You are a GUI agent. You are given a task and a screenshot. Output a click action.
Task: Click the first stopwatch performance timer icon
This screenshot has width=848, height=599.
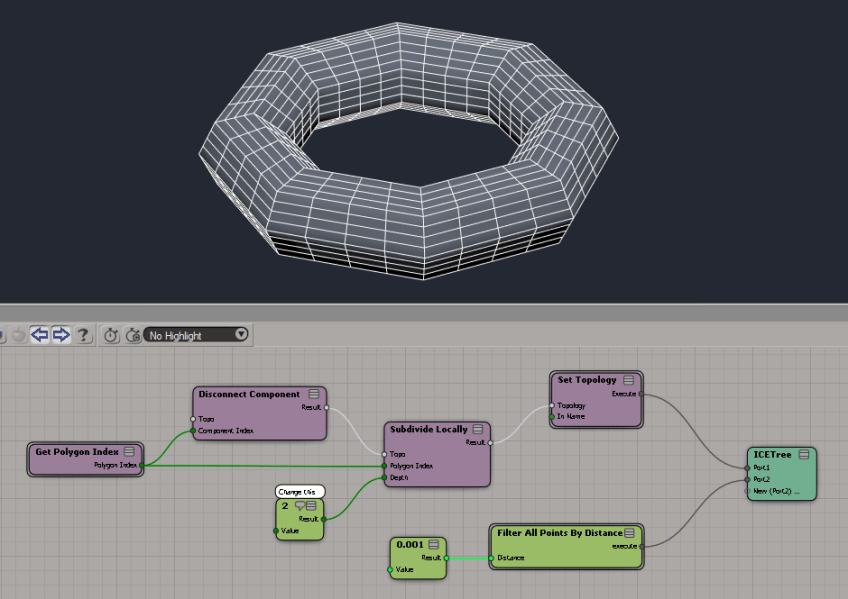[x=111, y=335]
